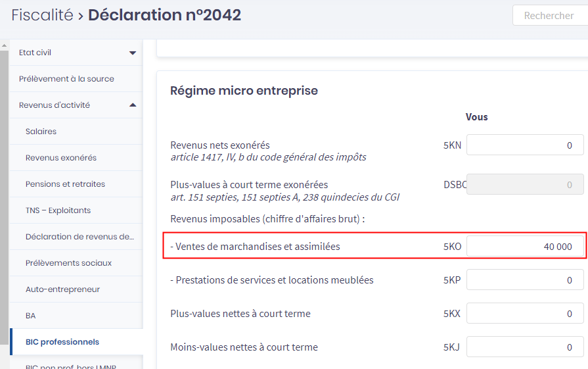Image resolution: width=588 pixels, height=369 pixels.
Task: Click the 5KP prestations de services field
Action: point(524,280)
